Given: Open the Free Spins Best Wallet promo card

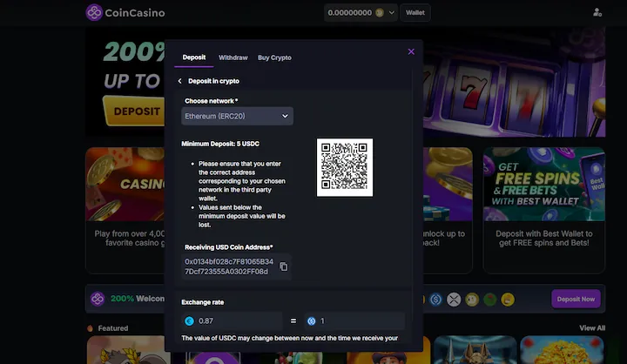Looking at the screenshot, I should coord(544,210).
